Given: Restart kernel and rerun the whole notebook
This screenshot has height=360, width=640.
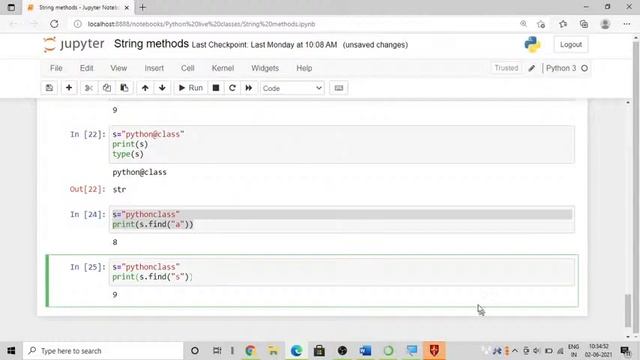Looking at the screenshot, I should (249, 88).
